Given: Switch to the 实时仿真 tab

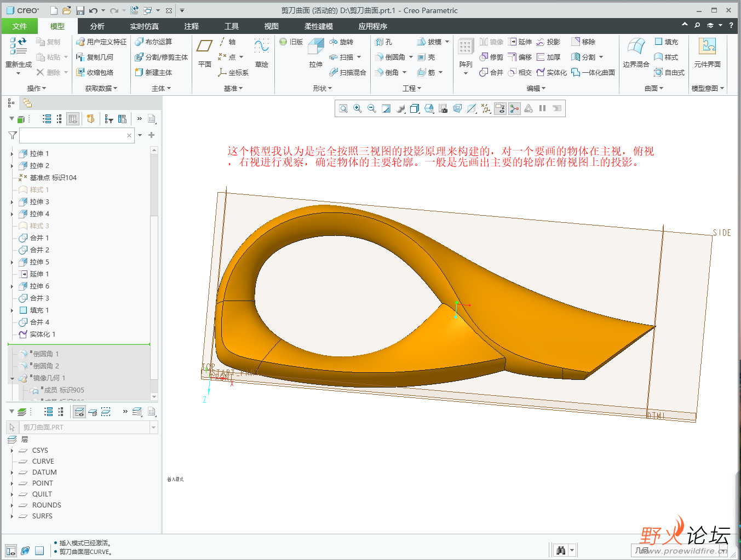Looking at the screenshot, I should click(x=145, y=26).
